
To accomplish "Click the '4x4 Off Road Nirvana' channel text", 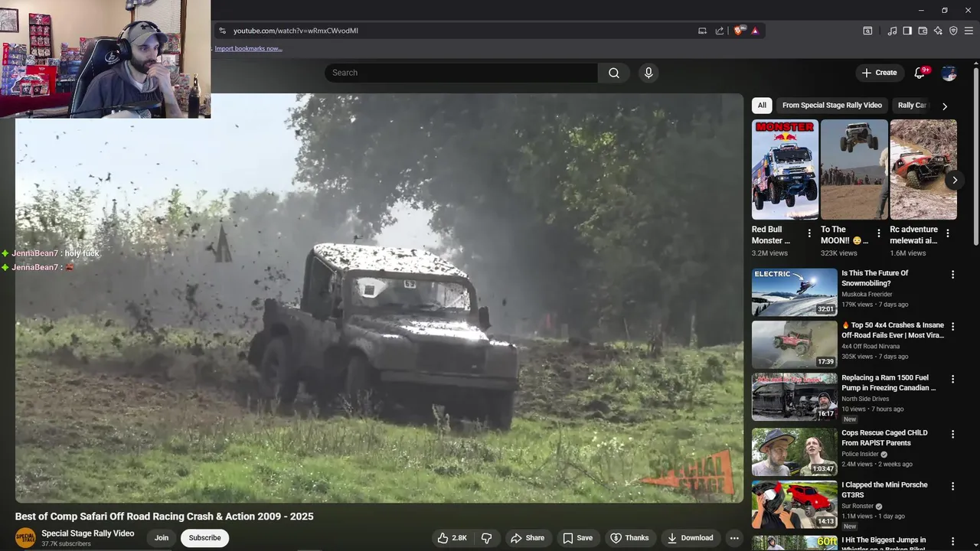I will pos(871,346).
